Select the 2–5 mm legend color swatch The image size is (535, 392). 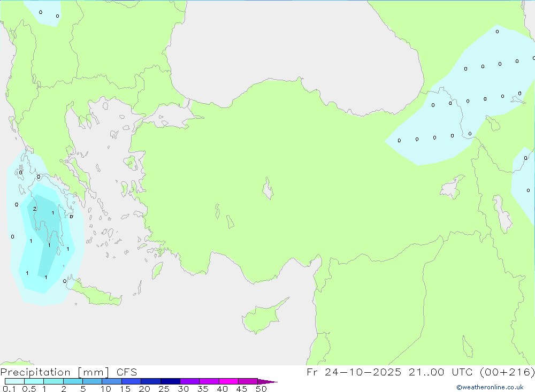[73, 381]
